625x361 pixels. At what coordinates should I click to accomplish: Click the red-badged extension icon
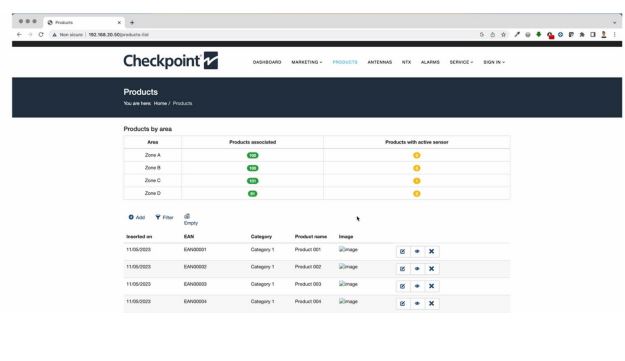click(550, 35)
